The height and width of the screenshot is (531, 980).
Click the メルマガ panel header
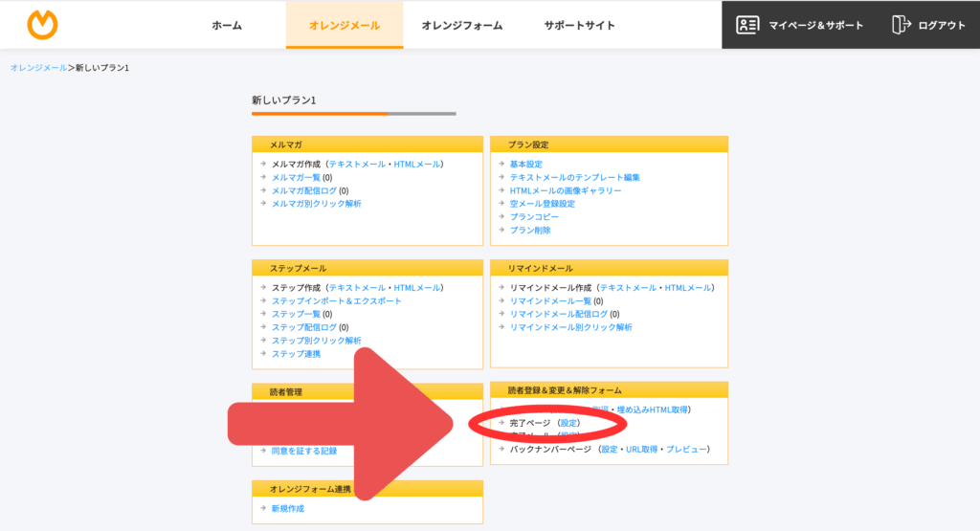(367, 144)
